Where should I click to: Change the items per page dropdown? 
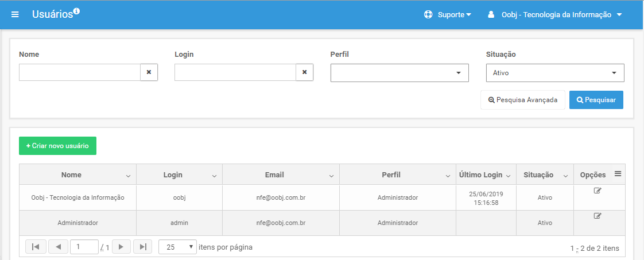point(177,247)
